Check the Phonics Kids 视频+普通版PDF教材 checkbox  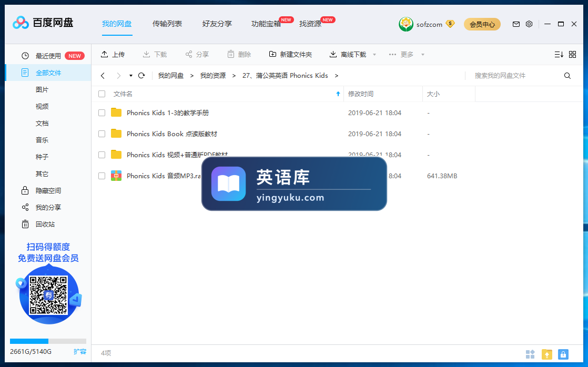point(102,155)
